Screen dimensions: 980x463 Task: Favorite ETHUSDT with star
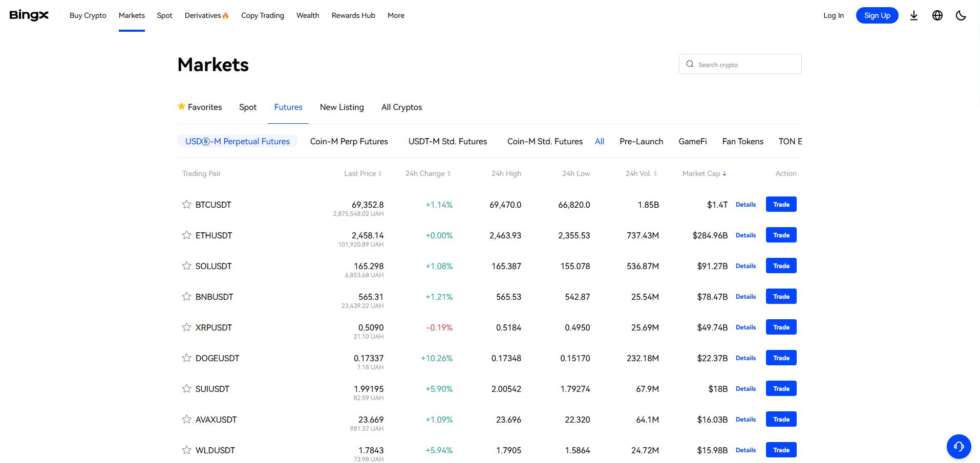pos(186,235)
